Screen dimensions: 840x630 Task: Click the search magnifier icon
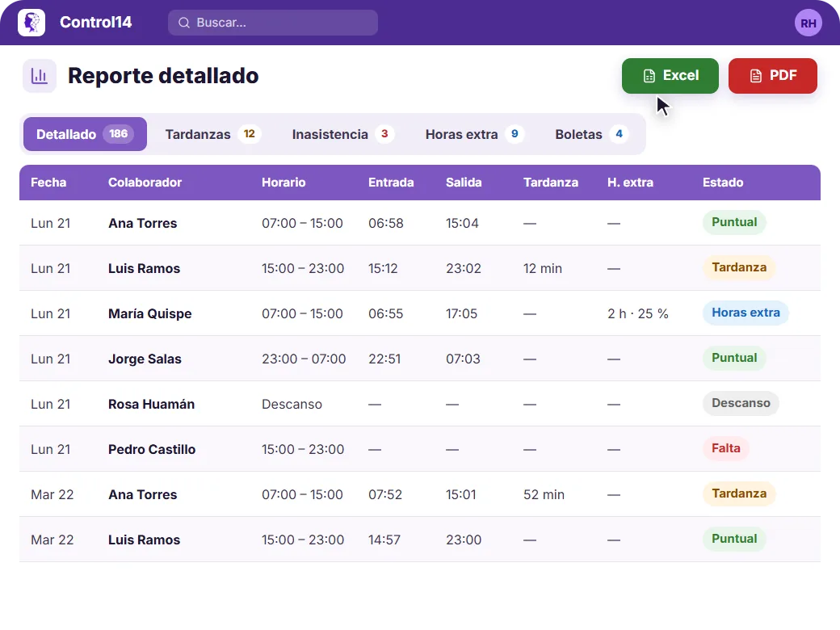point(184,23)
